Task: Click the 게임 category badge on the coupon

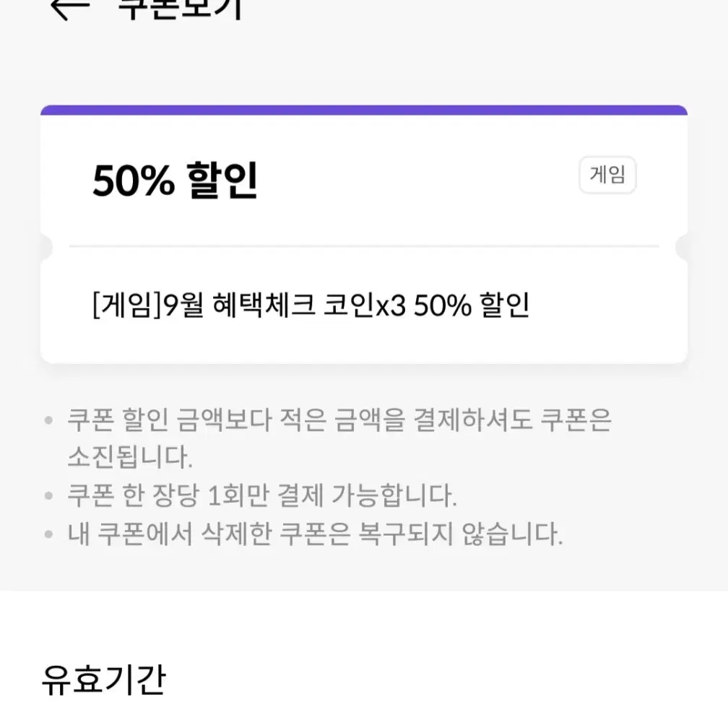Action: point(609,174)
